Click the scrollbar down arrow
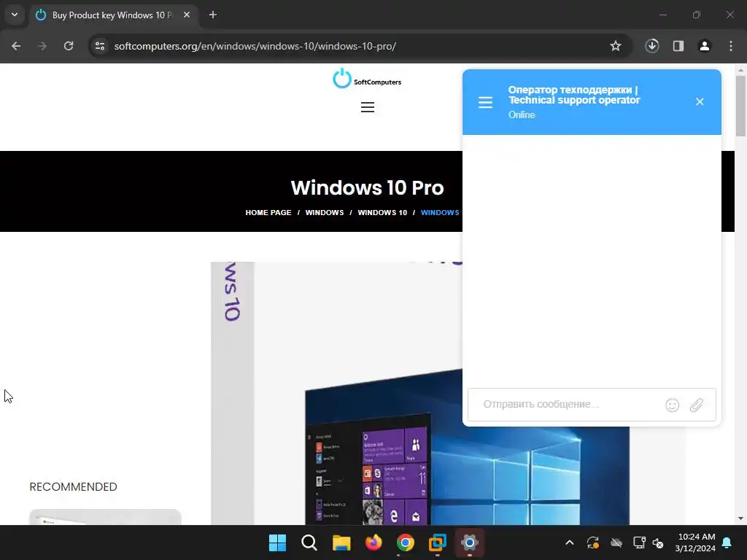 point(740,518)
